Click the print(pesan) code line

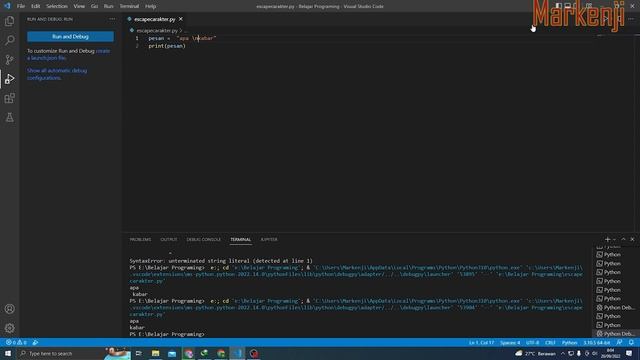167,46
